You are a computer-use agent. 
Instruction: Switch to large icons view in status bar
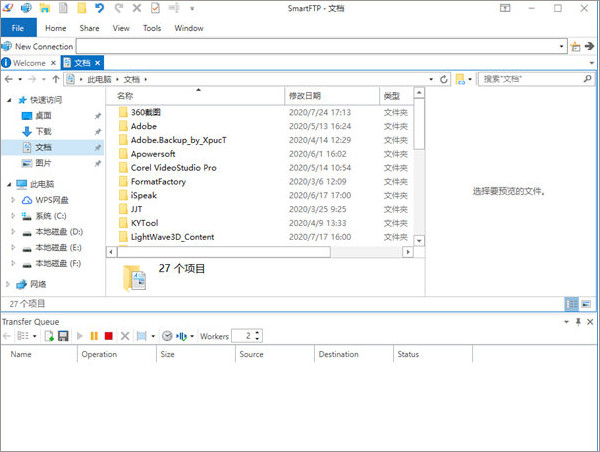pos(587,303)
